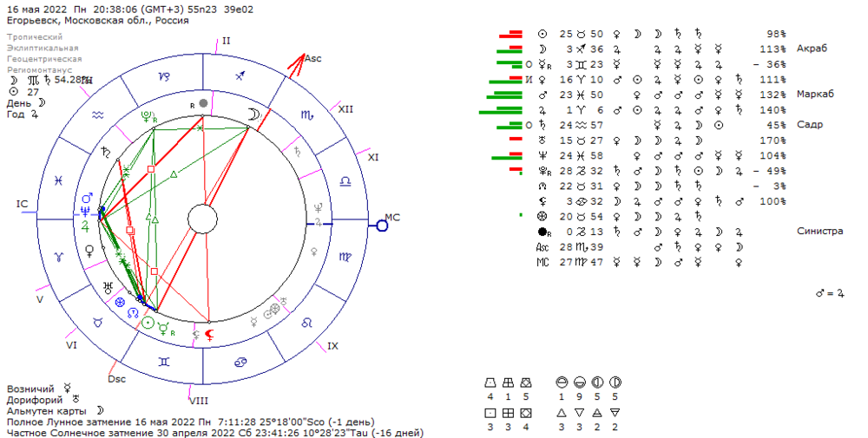Click the trapezoid icon containing a diamond

pyautogui.click(x=526, y=382)
